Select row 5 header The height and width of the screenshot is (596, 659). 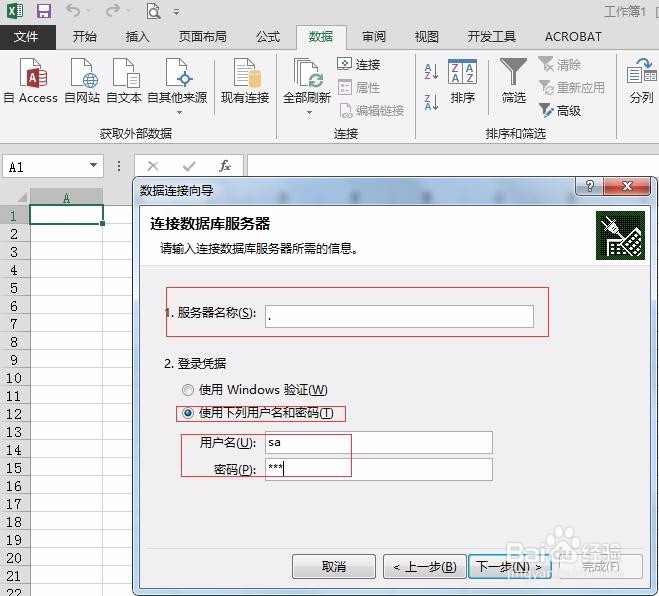[x=14, y=288]
